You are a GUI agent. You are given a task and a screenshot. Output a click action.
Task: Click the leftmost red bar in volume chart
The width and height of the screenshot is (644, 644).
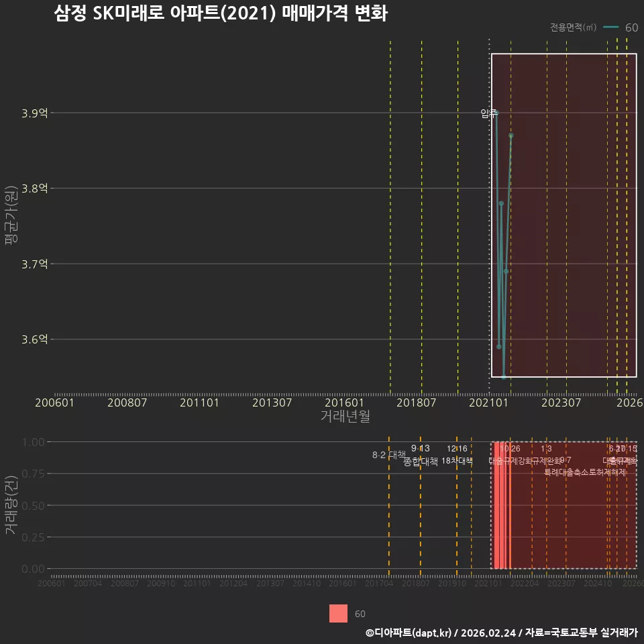coord(496,506)
